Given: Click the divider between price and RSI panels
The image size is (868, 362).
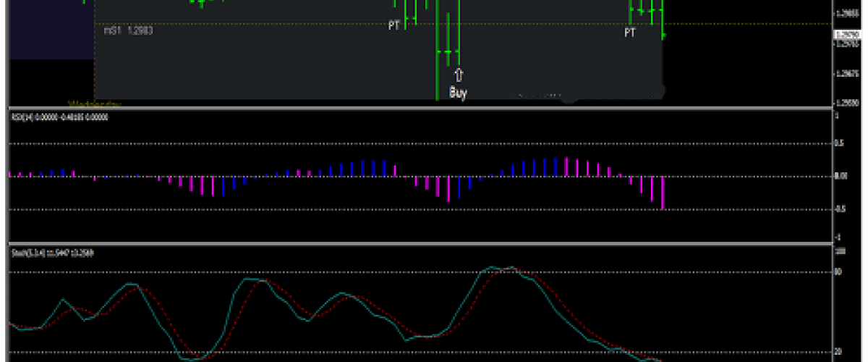Looking at the screenshot, I should [x=420, y=109].
